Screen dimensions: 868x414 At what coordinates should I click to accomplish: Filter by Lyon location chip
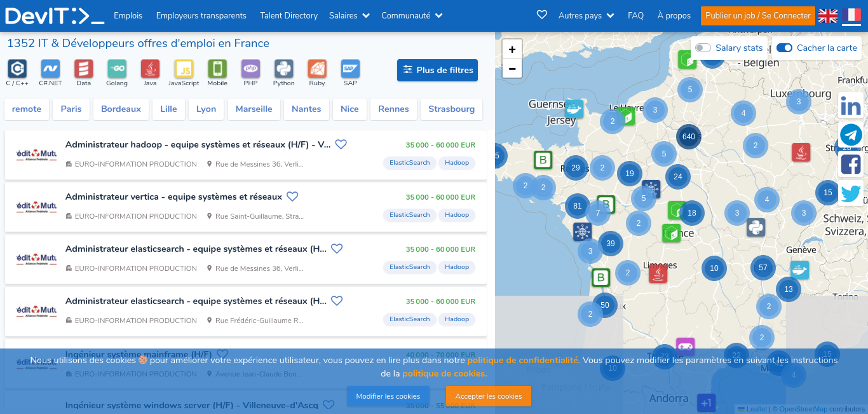click(206, 109)
